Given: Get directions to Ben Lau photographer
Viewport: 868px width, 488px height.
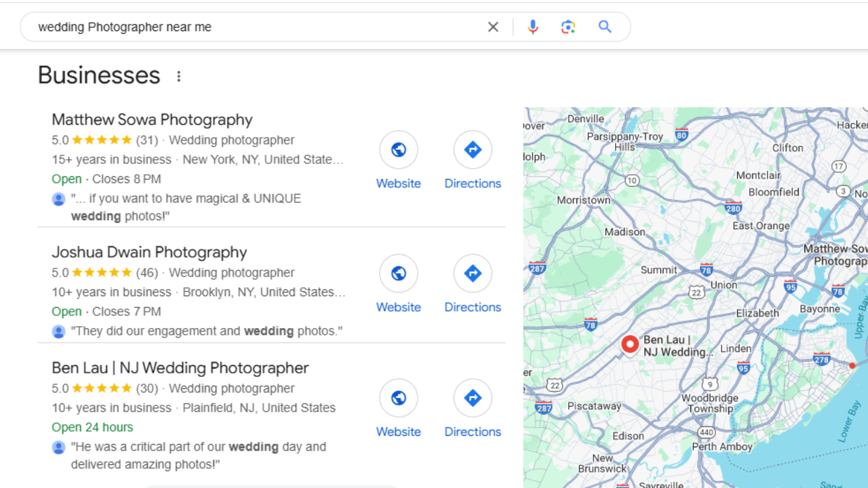Looking at the screenshot, I should (473, 398).
